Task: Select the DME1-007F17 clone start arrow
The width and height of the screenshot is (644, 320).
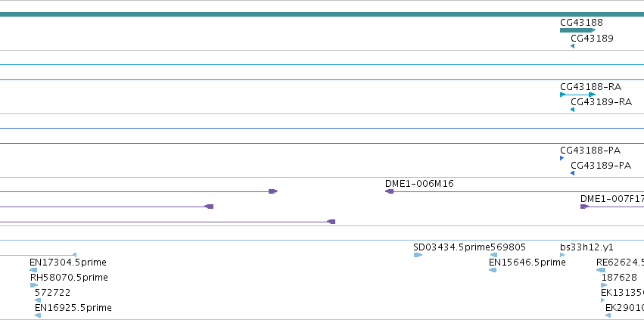Action: click(x=584, y=207)
